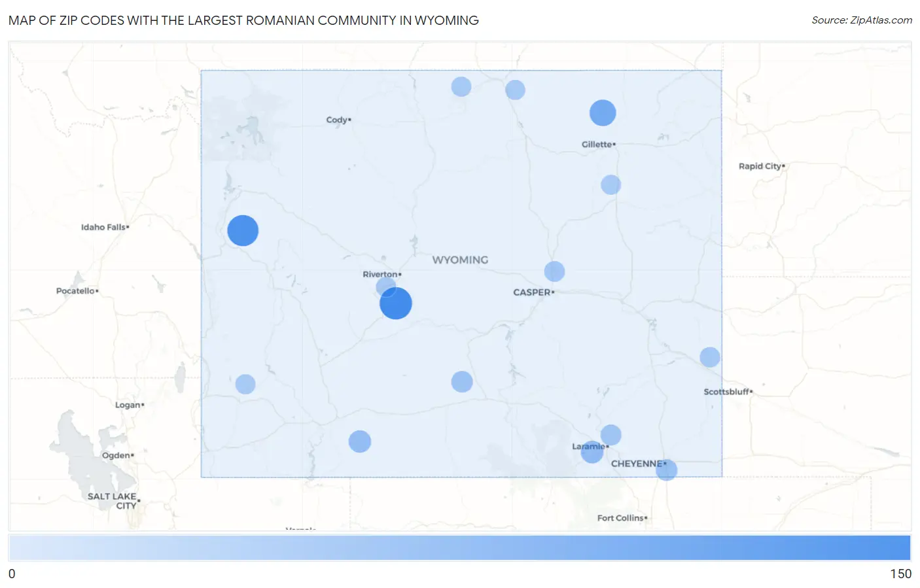920x588 pixels.
Task: Click the large bubble near Riverton
Action: point(396,303)
